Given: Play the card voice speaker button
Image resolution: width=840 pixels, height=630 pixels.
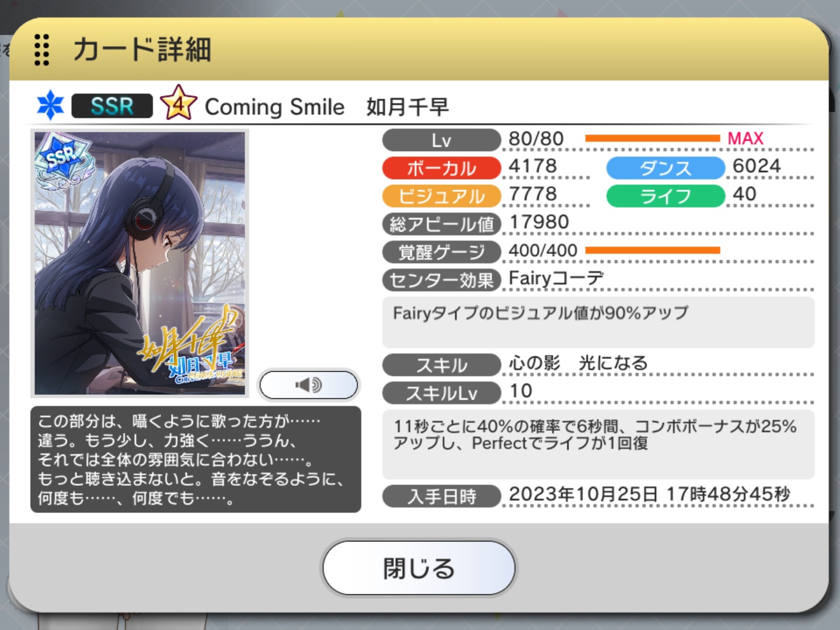Looking at the screenshot, I should [309, 385].
